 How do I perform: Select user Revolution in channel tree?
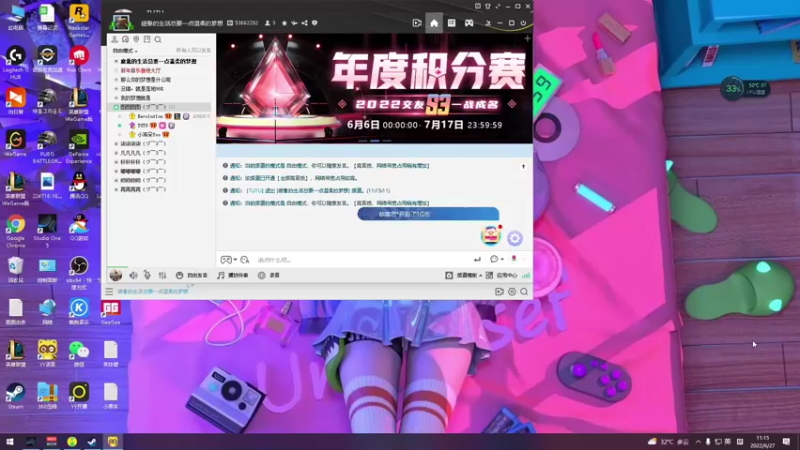150,116
